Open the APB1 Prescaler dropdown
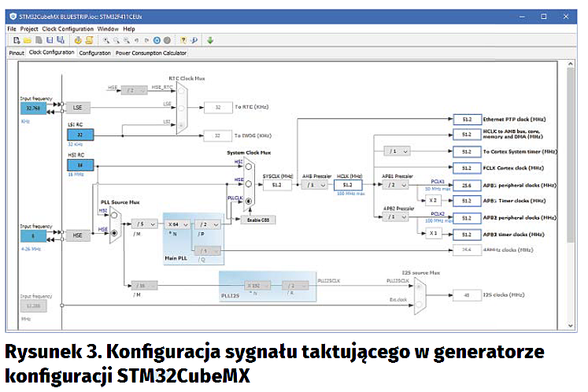The width and height of the screenshot is (588, 392). pyautogui.click(x=390, y=185)
